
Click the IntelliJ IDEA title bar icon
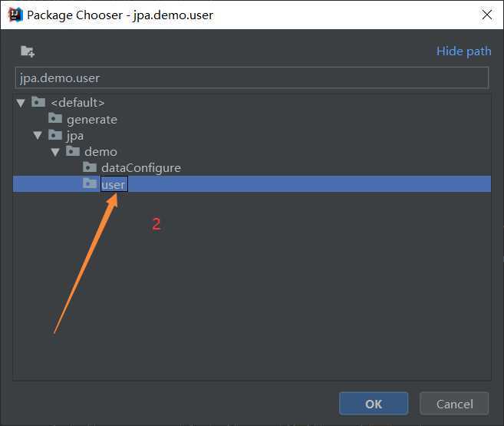tap(15, 15)
